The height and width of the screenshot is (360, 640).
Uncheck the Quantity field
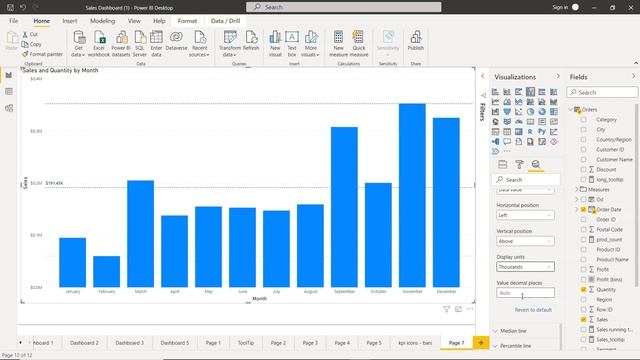point(583,289)
